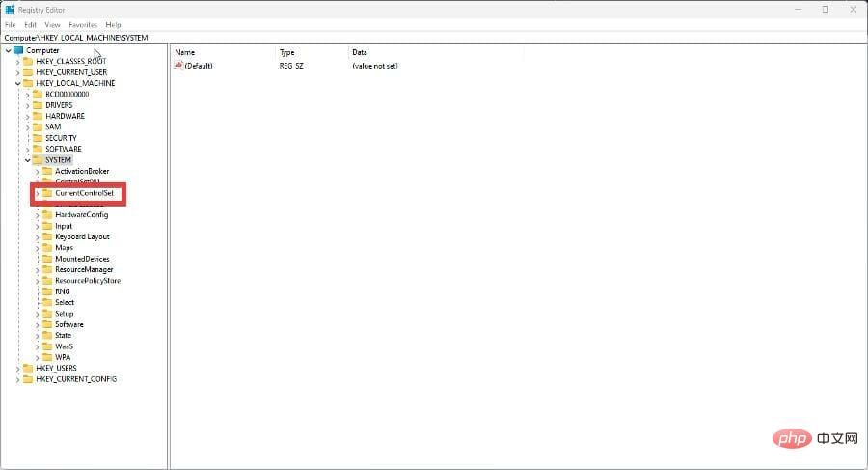Collapse the HKEY_LOCAL_MACHINE hive chevron
Screen dimensions: 868x470
click(17, 84)
